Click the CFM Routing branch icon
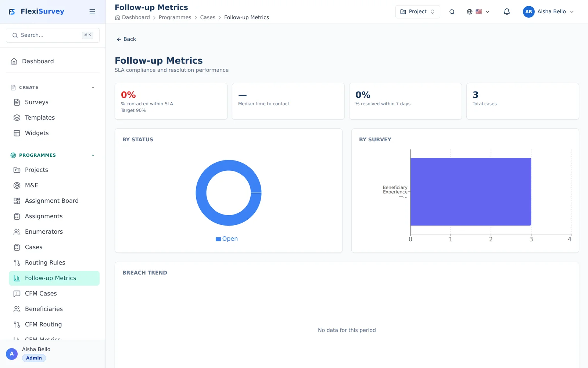The width and height of the screenshot is (588, 368). (x=17, y=325)
